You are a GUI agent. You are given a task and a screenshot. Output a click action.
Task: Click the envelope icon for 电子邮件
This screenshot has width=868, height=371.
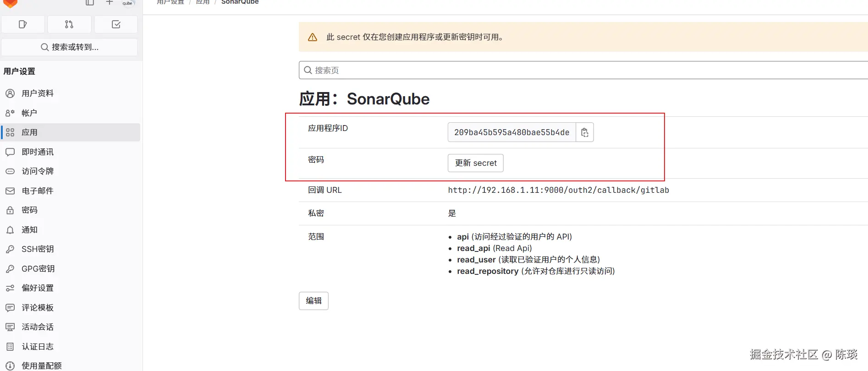tap(10, 191)
